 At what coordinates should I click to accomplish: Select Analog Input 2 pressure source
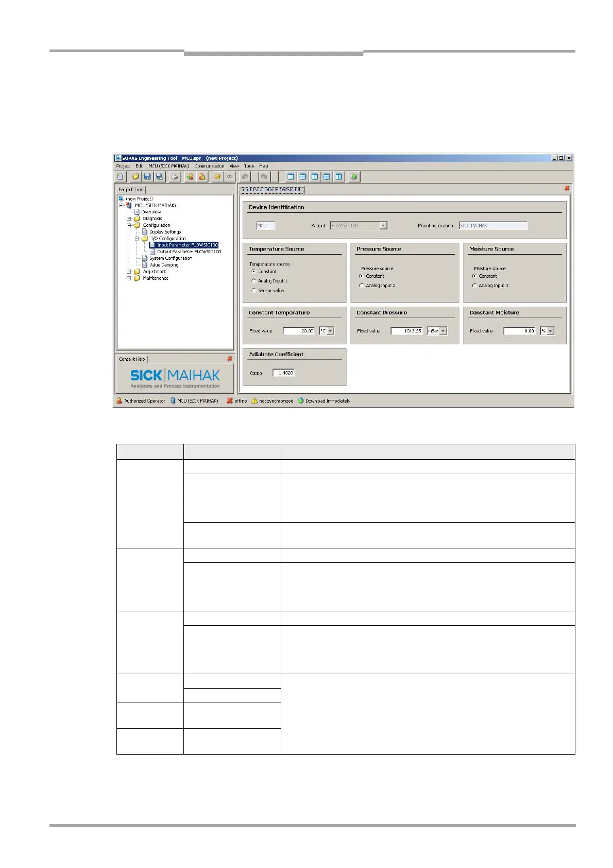361,286
